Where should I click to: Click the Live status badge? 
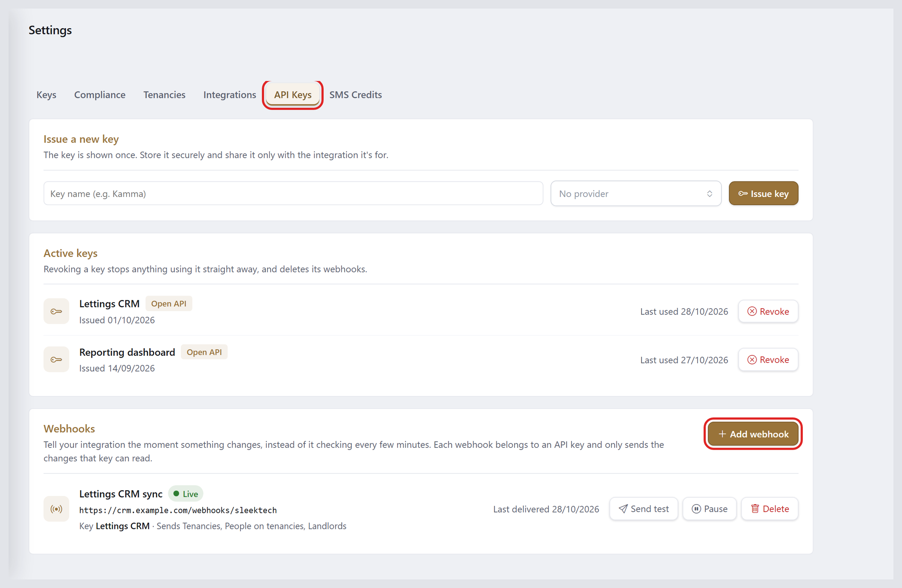coord(185,494)
